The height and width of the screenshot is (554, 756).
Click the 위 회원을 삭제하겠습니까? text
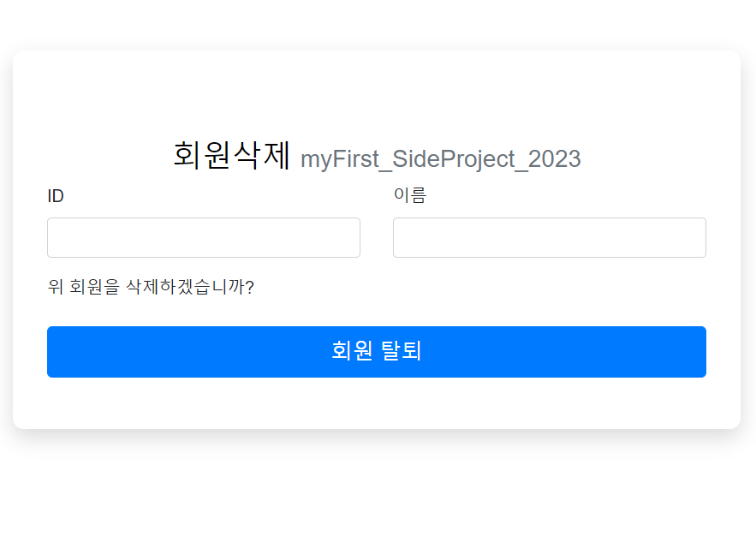(x=151, y=287)
